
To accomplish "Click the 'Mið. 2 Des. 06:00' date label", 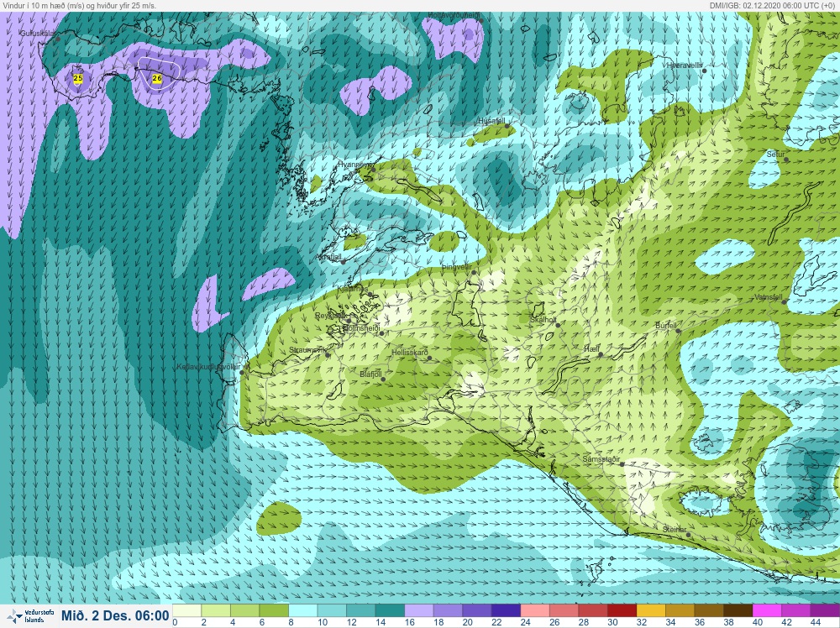I will pyautogui.click(x=115, y=615).
